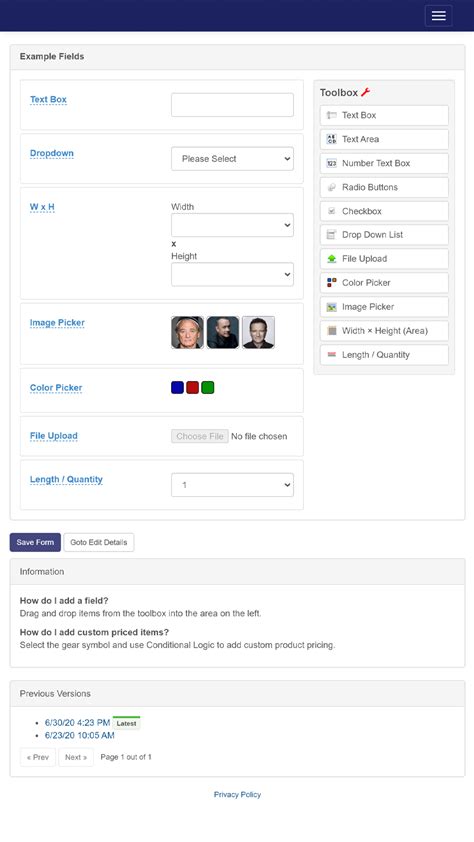Click the Length / Quantity field label
Viewport: 474px width, 842px height.
tap(66, 480)
